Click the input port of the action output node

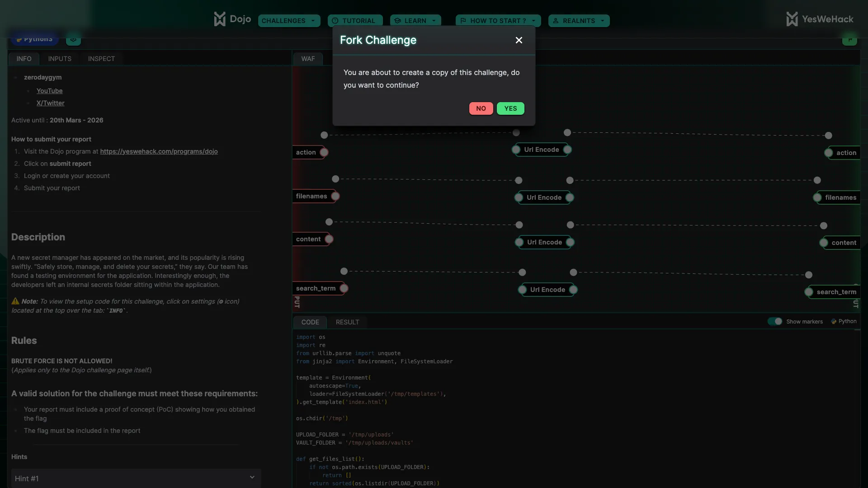pos(829,153)
